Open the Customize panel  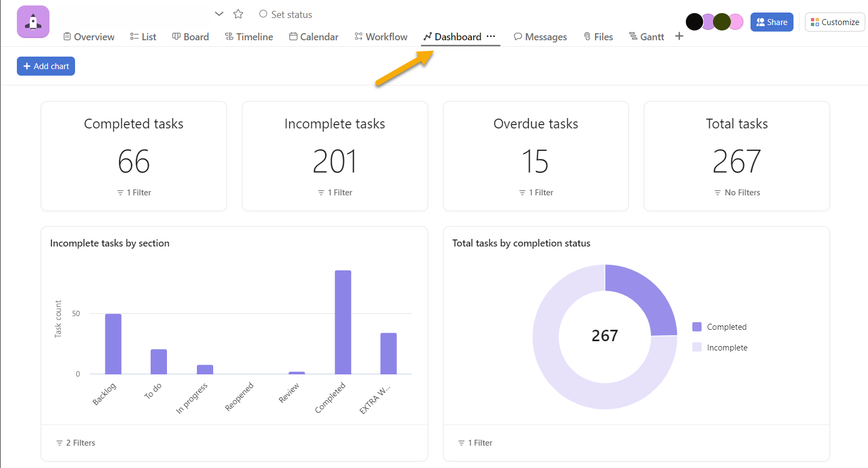point(835,22)
